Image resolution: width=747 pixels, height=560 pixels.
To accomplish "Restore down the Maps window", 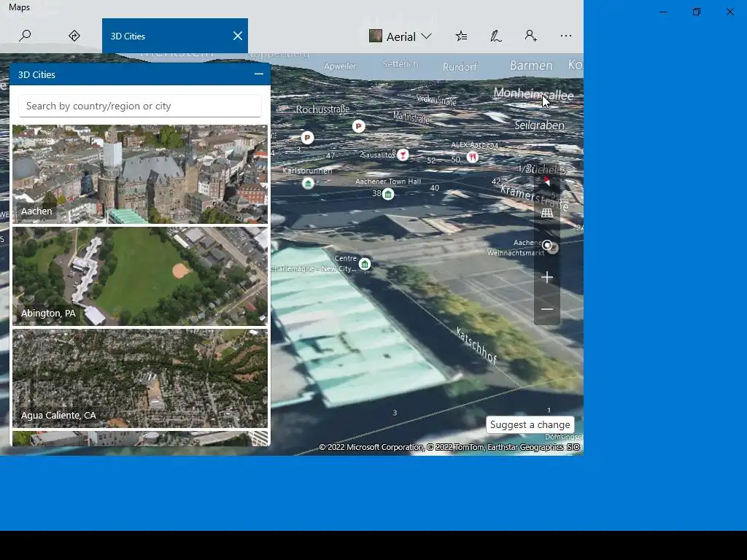I will (x=697, y=12).
